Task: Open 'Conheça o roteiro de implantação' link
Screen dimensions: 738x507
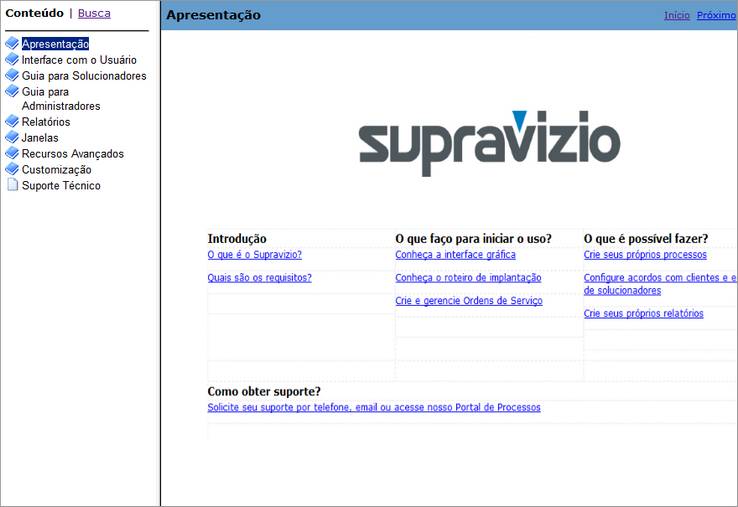Action: tap(468, 278)
